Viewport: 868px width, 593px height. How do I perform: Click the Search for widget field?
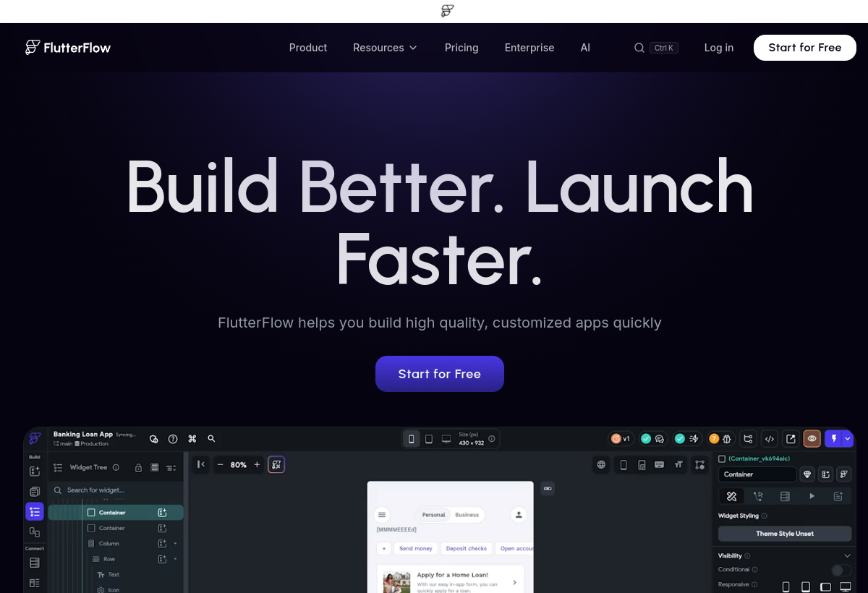116,490
